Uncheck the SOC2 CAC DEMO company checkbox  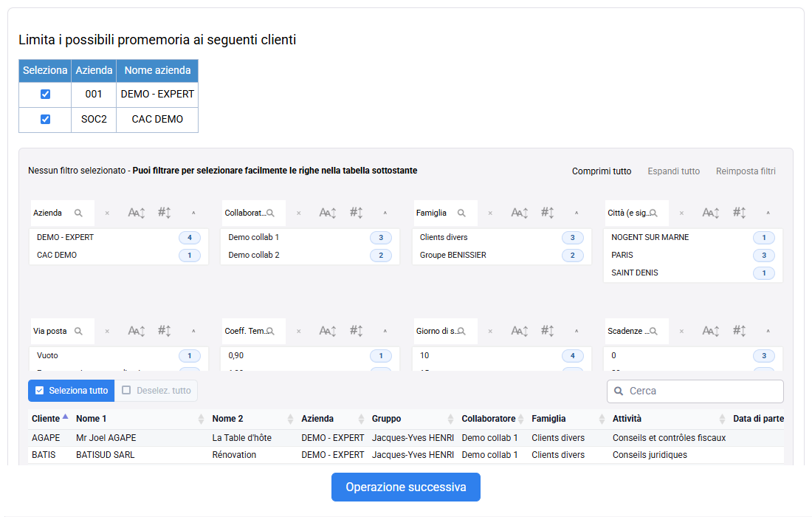[46, 119]
